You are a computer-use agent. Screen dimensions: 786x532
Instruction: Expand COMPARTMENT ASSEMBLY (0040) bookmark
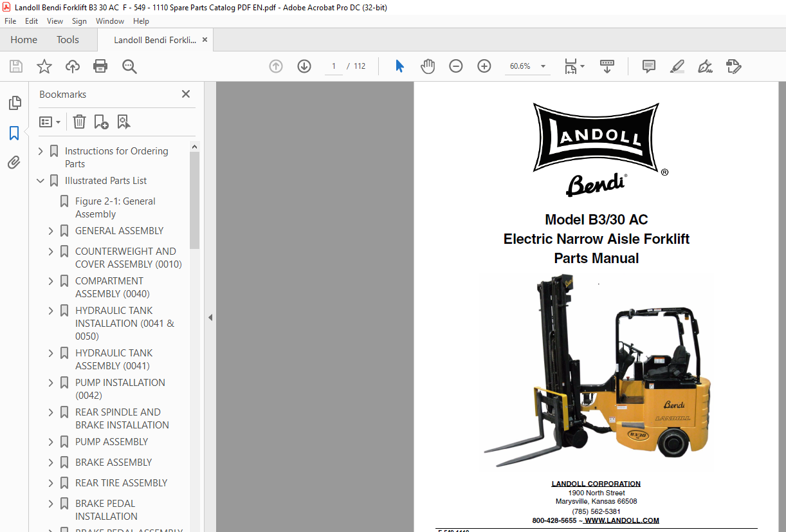(x=51, y=281)
